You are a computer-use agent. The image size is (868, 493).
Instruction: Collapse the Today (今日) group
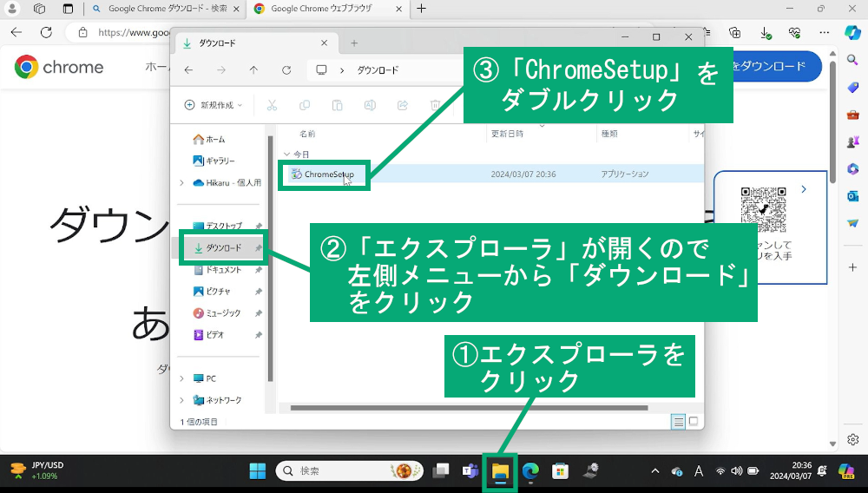[286, 154]
